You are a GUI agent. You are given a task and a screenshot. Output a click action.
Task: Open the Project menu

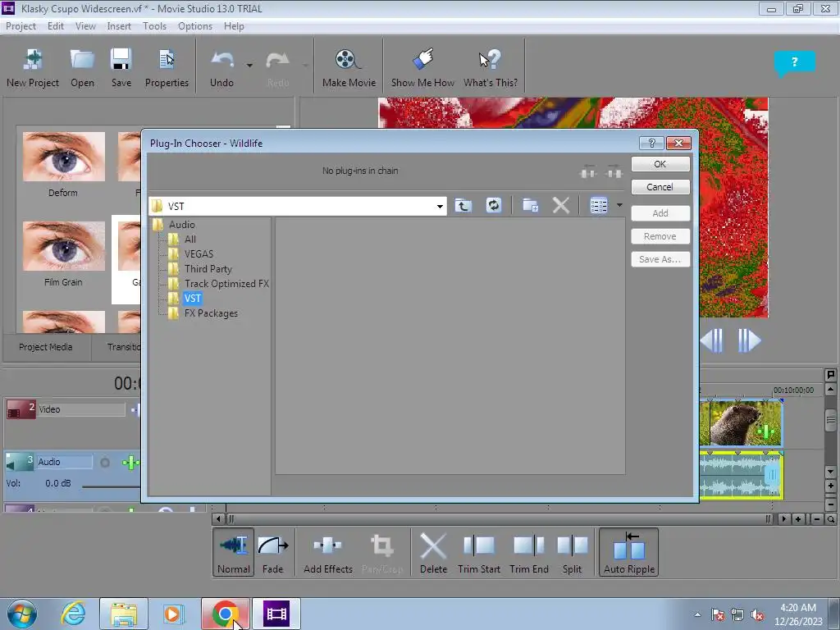21,26
